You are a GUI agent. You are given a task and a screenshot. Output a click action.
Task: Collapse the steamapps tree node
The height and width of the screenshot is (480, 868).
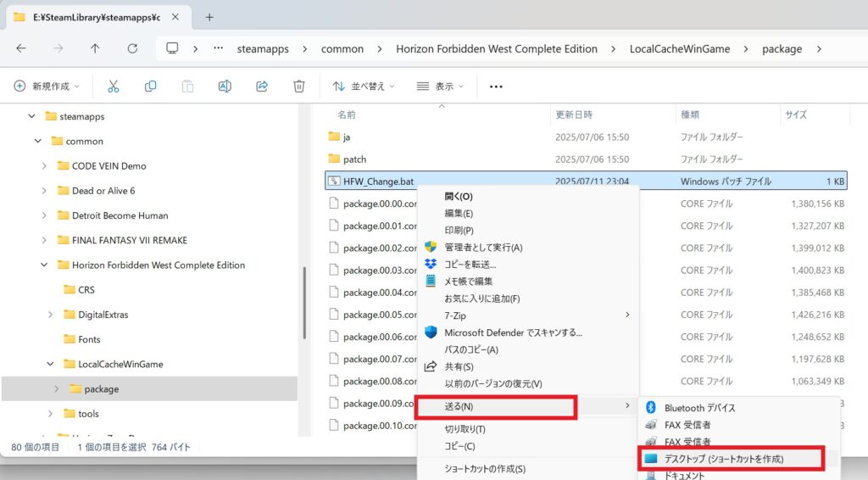coord(31,116)
